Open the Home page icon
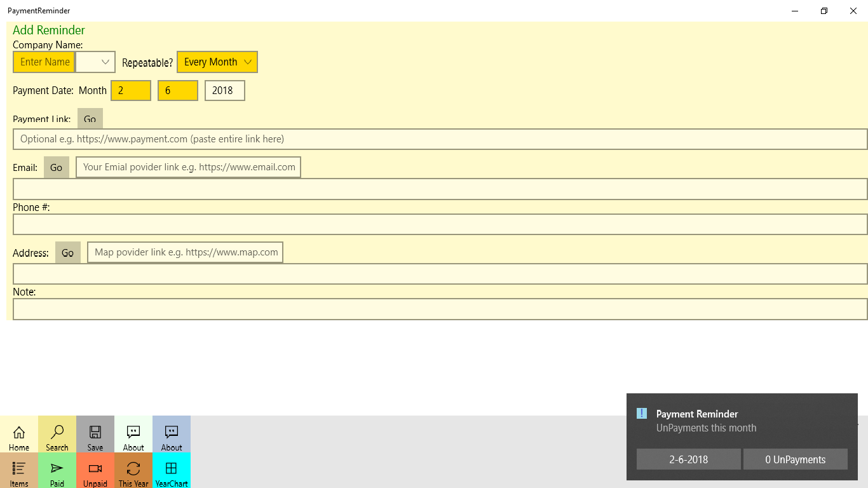This screenshot has width=868, height=488. [19, 434]
